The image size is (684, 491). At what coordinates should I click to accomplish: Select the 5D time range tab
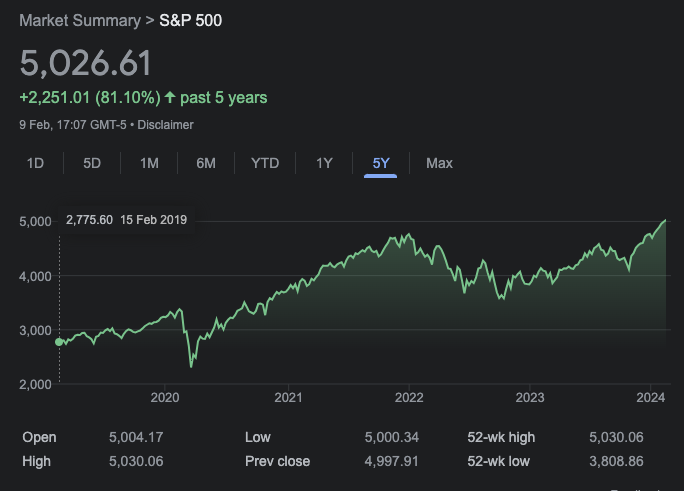pos(92,163)
